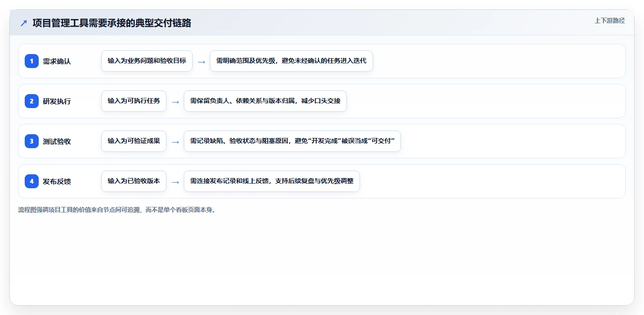
Task: Click the 需明确范围及优先级 output box
Action: pos(291,61)
